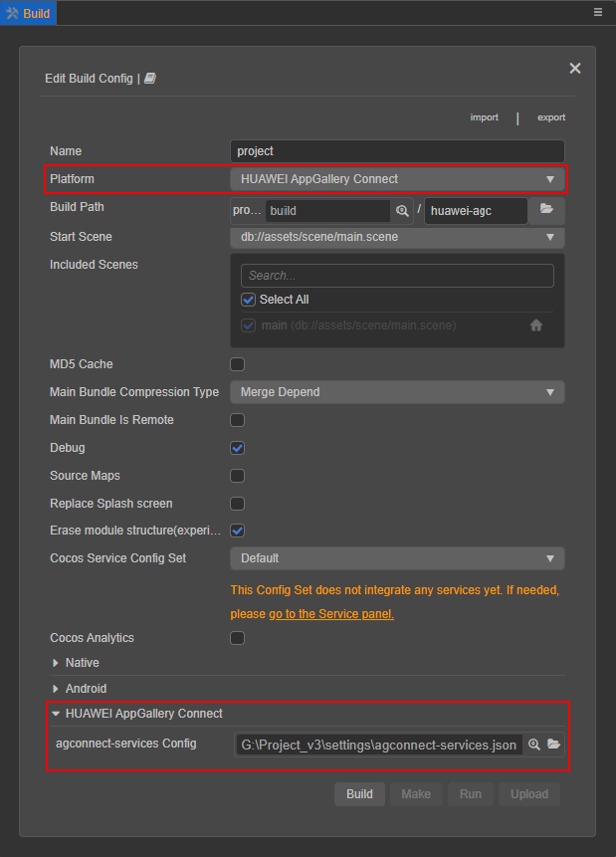Open the build config documentation book icon
Viewport: 616px width, 857px height.
click(150, 79)
